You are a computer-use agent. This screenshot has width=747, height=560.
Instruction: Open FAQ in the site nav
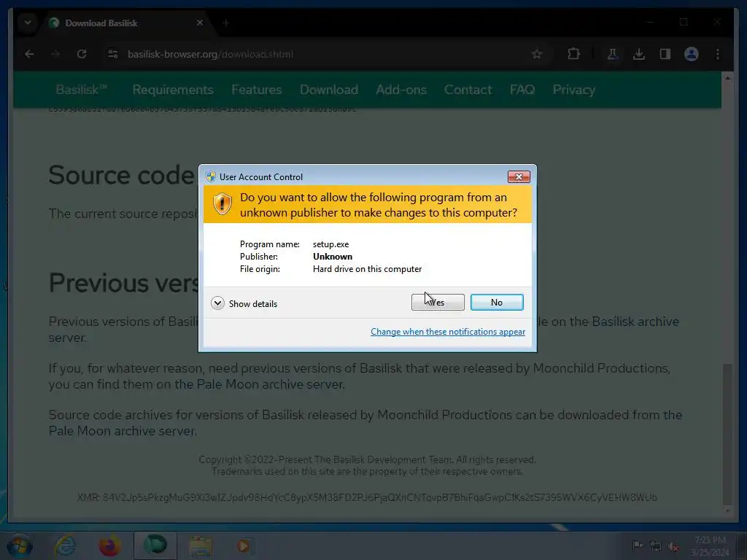coord(522,90)
